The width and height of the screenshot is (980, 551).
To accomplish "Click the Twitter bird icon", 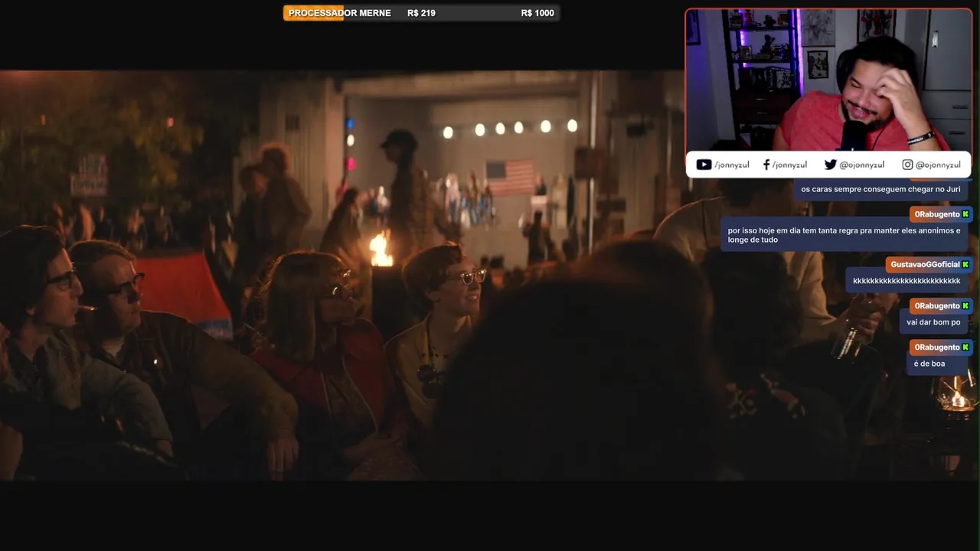I will tap(830, 165).
